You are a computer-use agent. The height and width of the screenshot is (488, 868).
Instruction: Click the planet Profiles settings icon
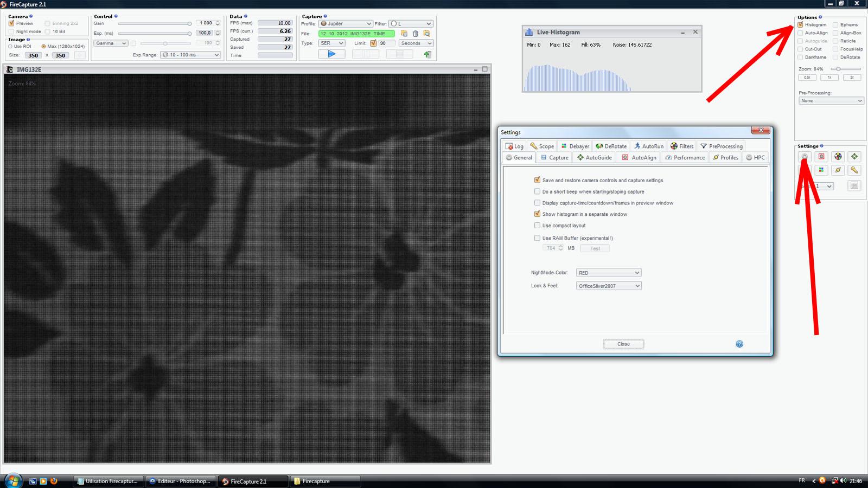pos(838,170)
